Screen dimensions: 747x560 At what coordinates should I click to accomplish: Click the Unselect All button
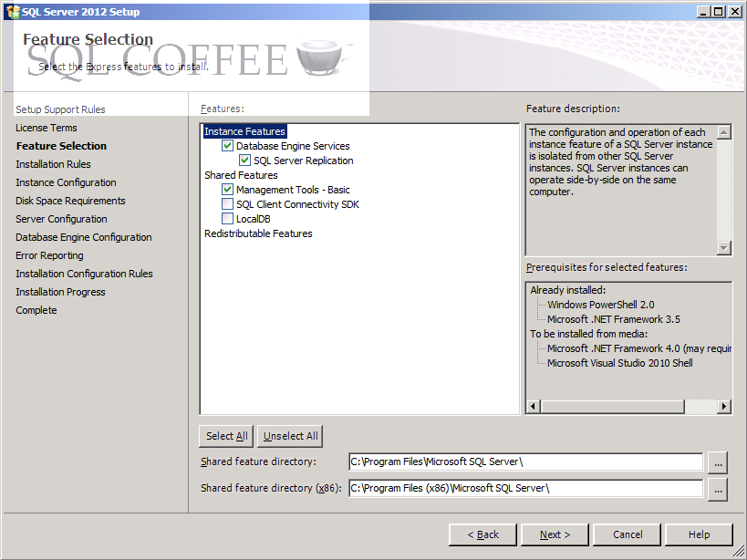[290, 436]
